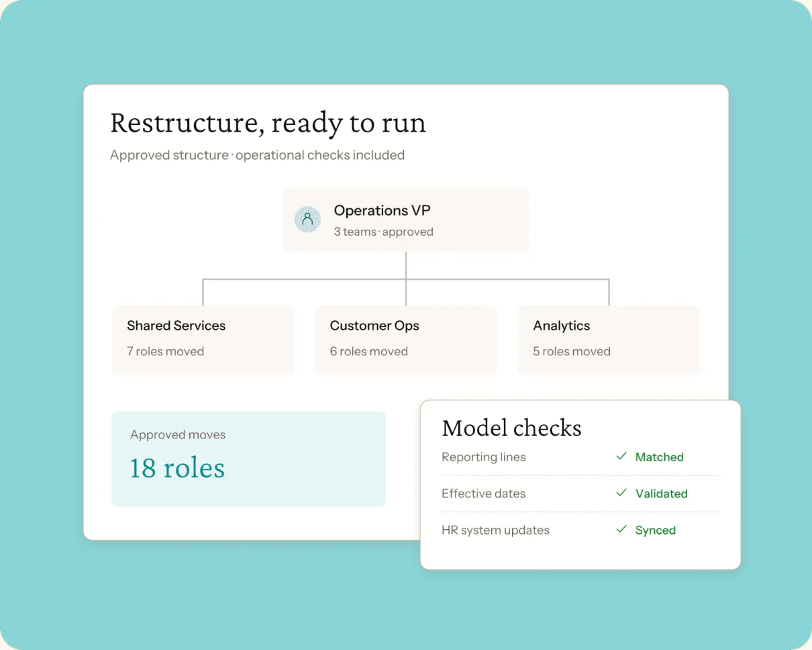Open the Shared Services team card
This screenshot has height=650, width=812.
(203, 340)
